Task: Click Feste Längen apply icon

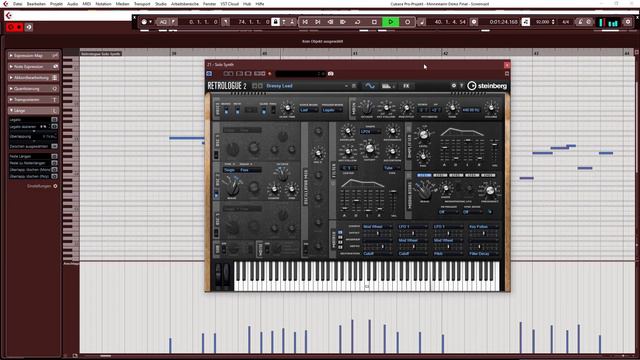Action: (x=54, y=156)
